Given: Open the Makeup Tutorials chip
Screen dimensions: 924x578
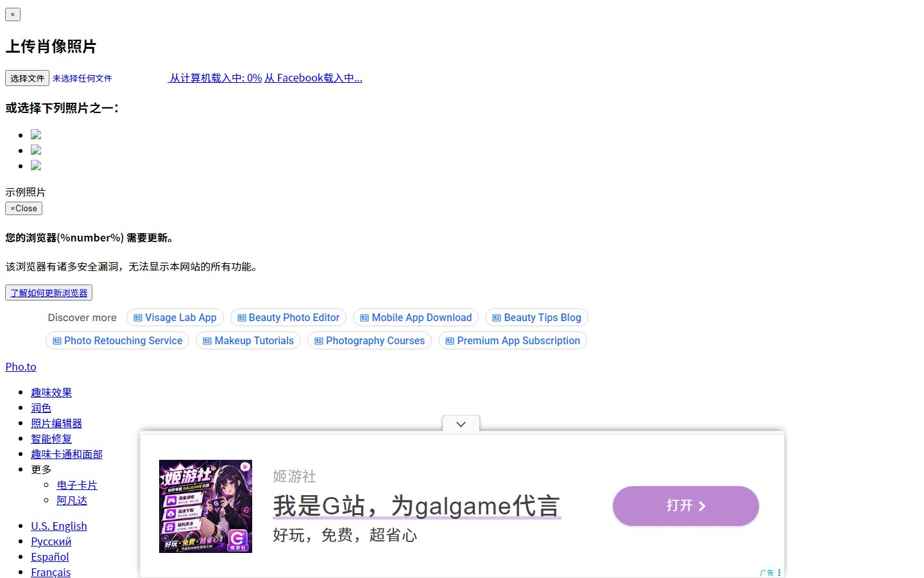Looking at the screenshot, I should [248, 341].
